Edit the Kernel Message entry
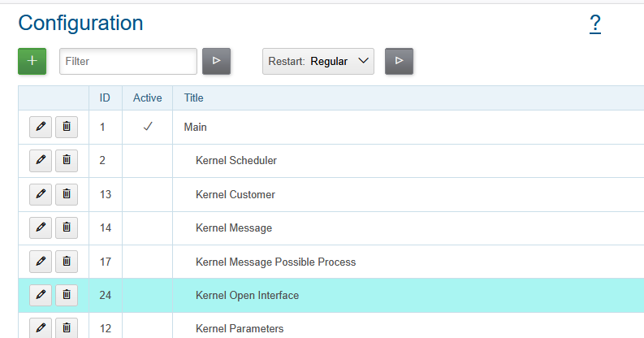Image resolution: width=644 pixels, height=338 pixels. [x=41, y=228]
